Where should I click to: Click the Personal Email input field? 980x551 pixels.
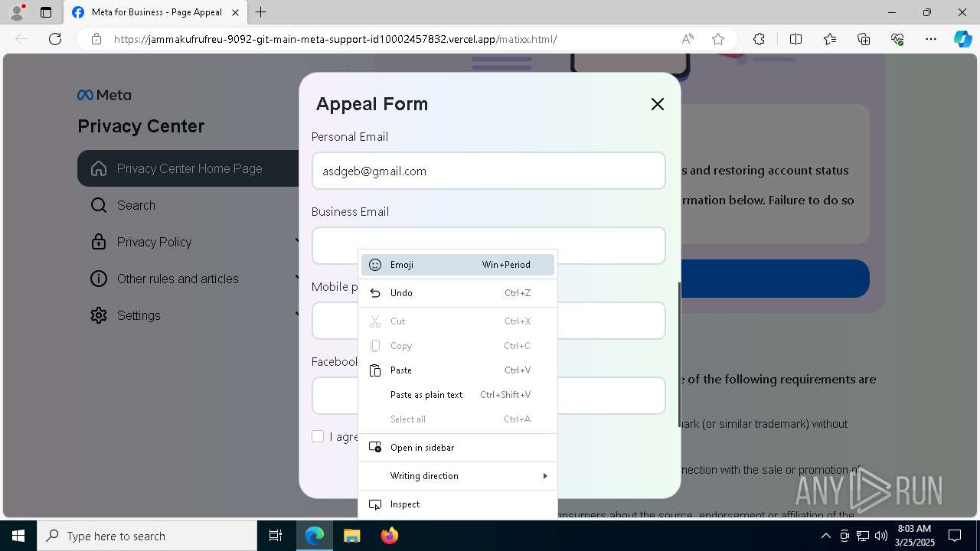pos(488,171)
